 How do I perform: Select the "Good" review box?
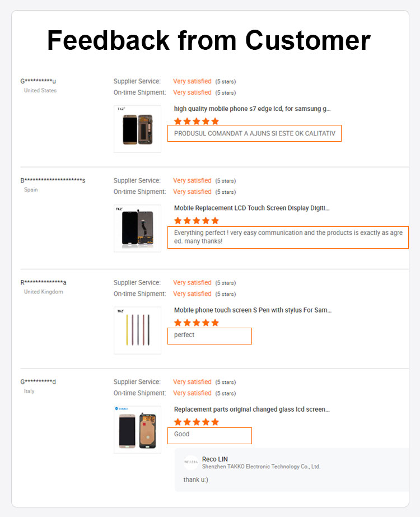pyautogui.click(x=209, y=435)
